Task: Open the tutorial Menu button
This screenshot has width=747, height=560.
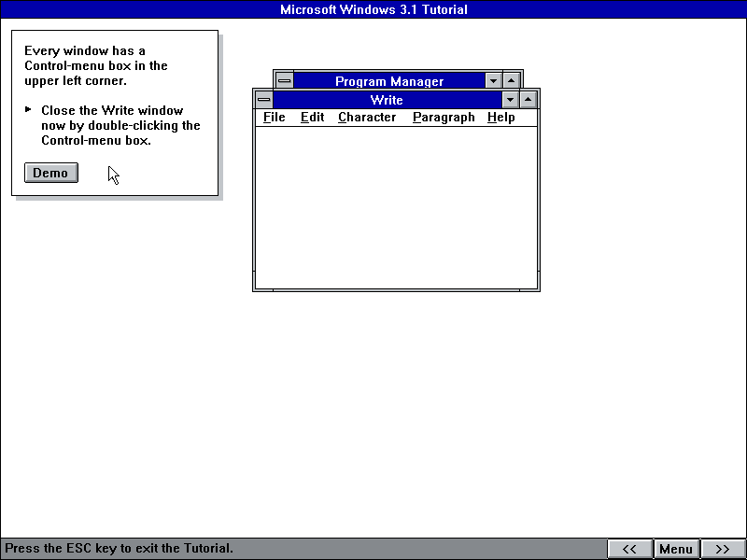Action: click(x=676, y=549)
